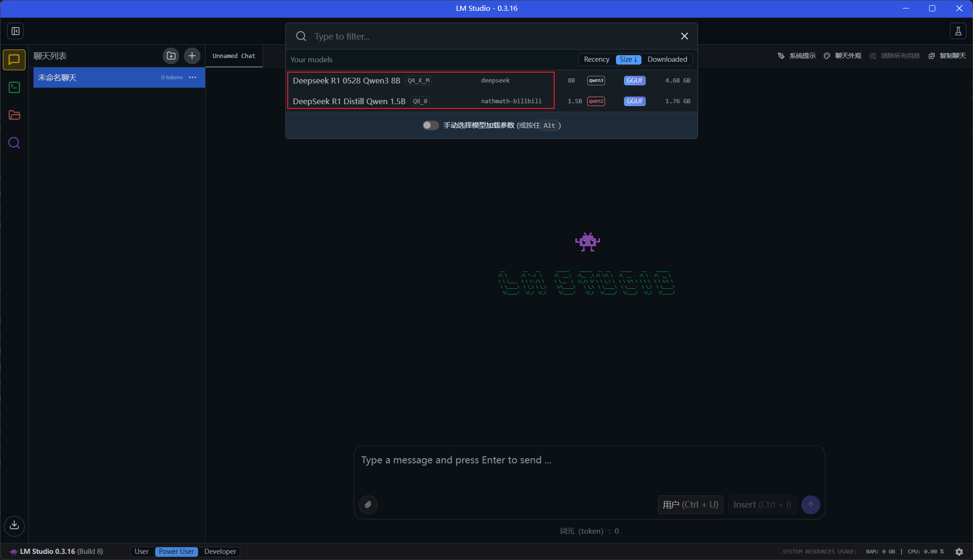Screen dimensions: 973x560
Task: Click the Q8_0 quantization tag
Action: click(x=420, y=101)
